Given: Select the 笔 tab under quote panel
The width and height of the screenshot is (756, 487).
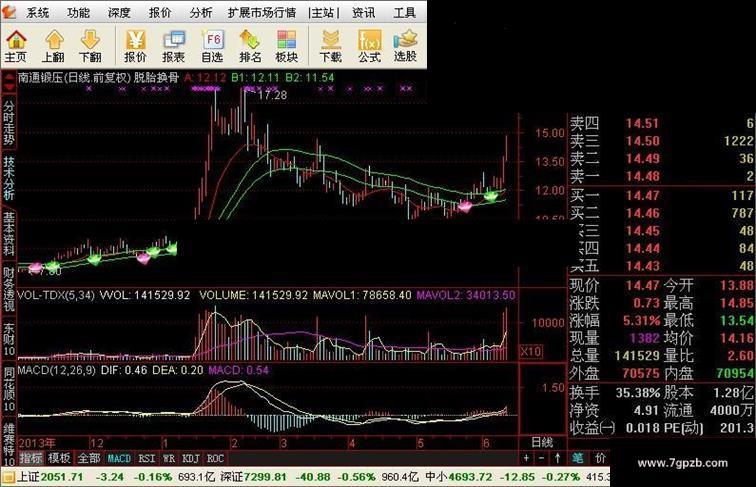Looking at the screenshot, I should tap(578, 458).
